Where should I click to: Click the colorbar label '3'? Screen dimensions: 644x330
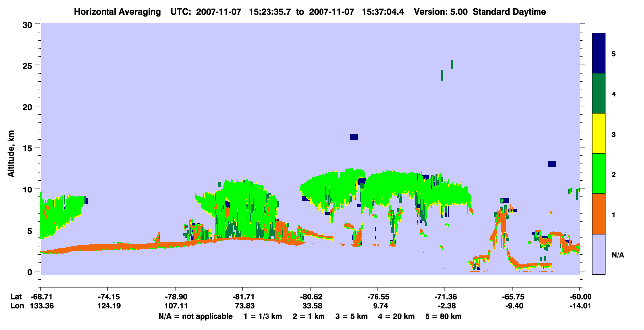614,134
